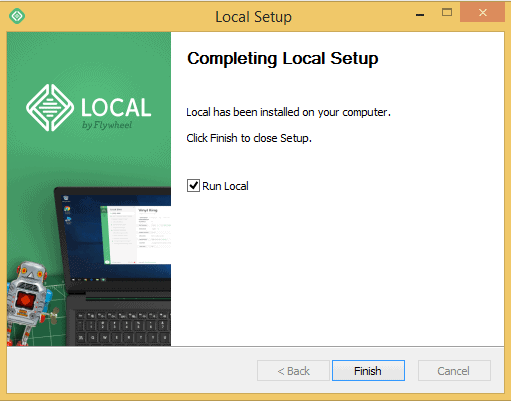Close the Local Setup window
This screenshot has height=401, width=511.
coord(482,13)
